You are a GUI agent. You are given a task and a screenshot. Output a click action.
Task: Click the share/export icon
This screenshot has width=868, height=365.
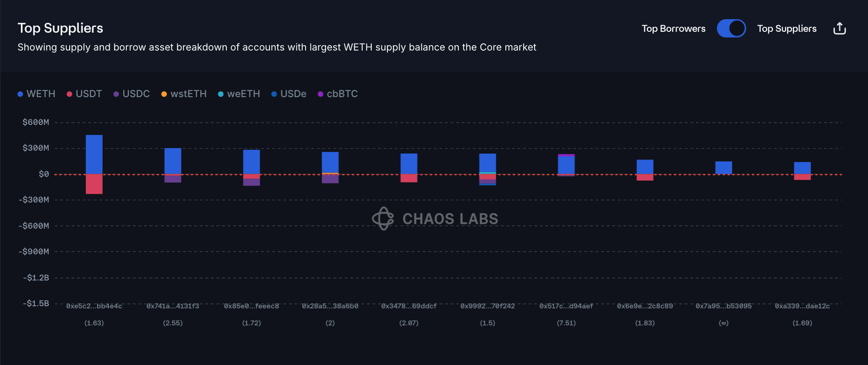tap(839, 29)
